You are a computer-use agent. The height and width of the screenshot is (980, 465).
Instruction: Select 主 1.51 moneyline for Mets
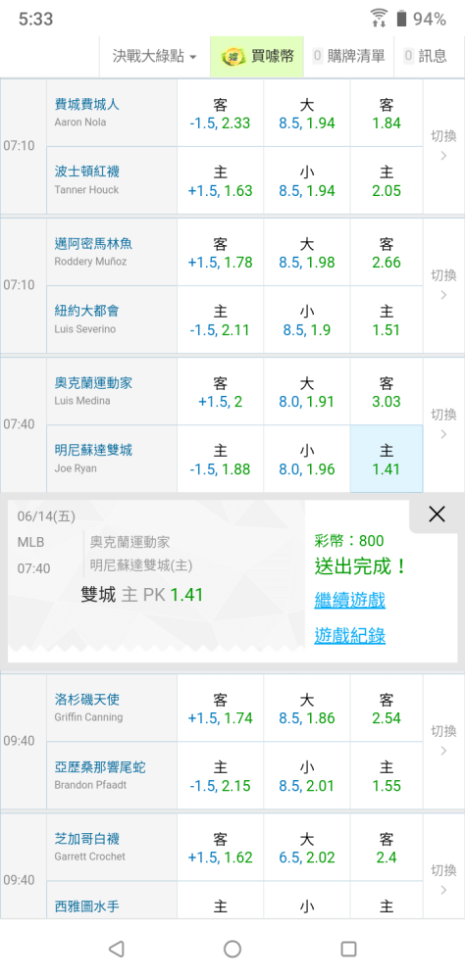coord(387,320)
